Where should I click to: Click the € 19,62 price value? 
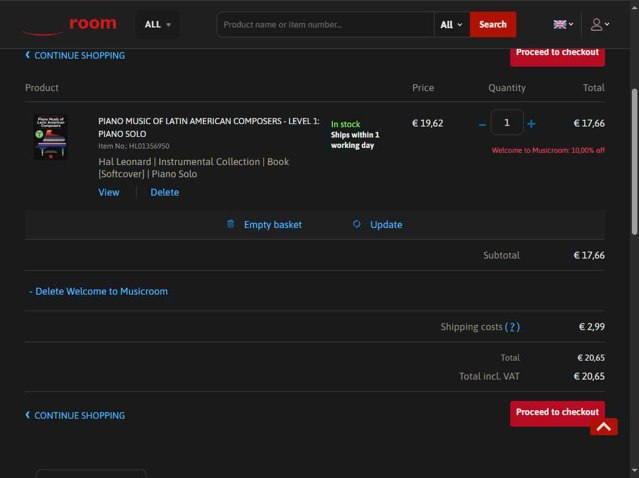pos(427,123)
